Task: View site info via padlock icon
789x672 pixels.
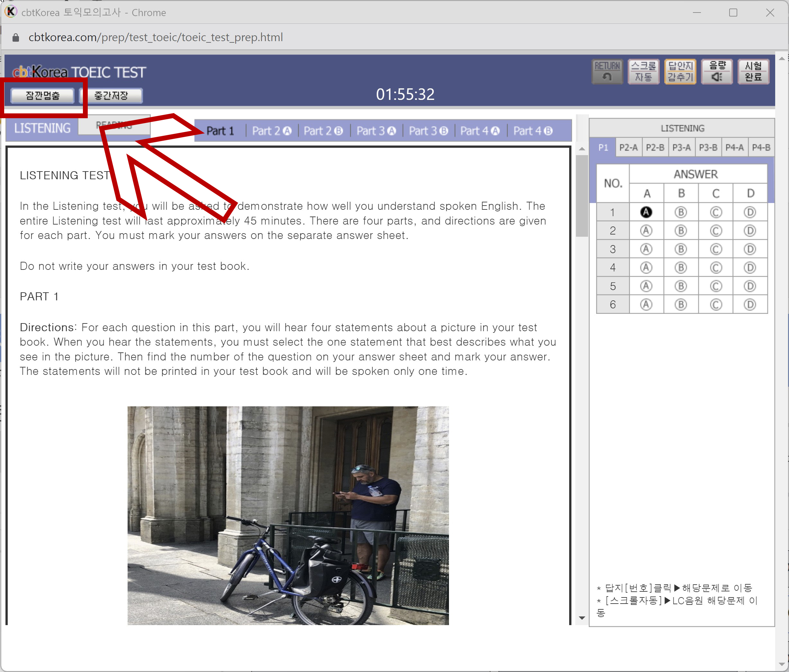Action: pos(16,37)
